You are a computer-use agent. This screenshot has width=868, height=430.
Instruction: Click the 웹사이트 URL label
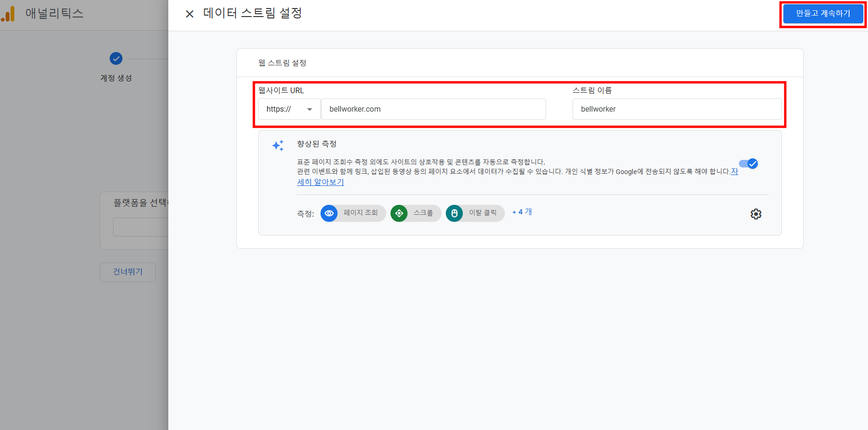(x=281, y=90)
